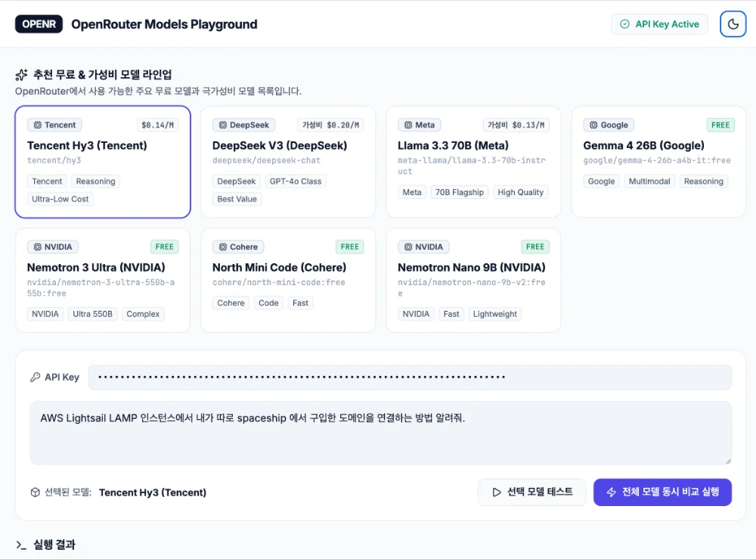Click into the prompt text area
The image size is (756, 559).
pos(381,433)
